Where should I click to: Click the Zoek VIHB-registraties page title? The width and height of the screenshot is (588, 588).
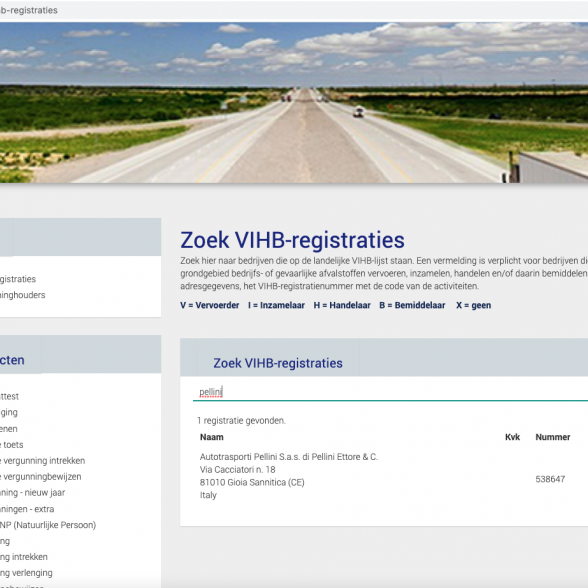click(x=292, y=240)
